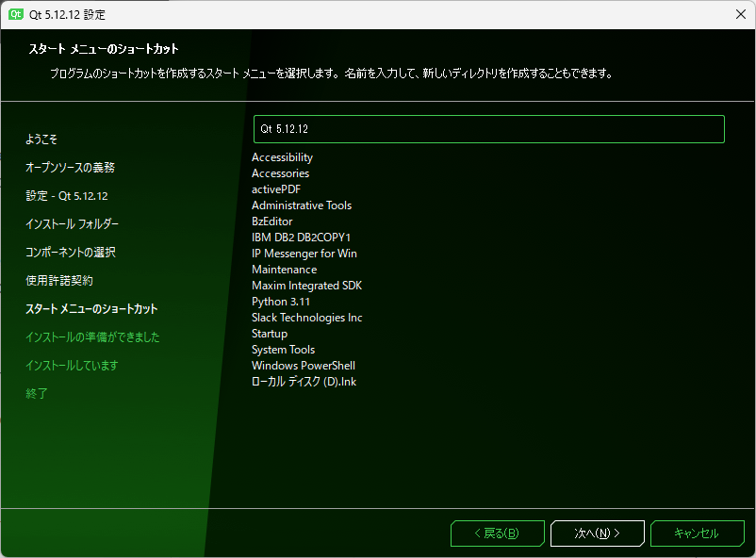Select System Tools in list
Image resolution: width=756 pixels, height=558 pixels.
tap(283, 349)
